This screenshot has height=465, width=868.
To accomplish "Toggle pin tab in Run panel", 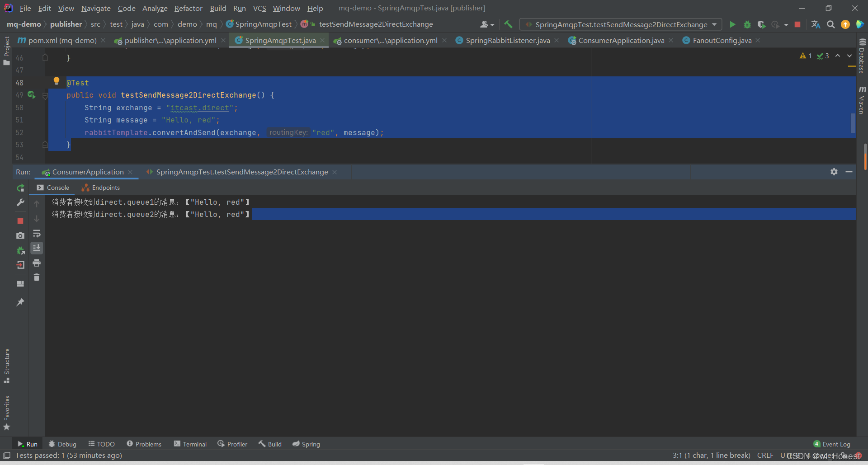I will [20, 302].
